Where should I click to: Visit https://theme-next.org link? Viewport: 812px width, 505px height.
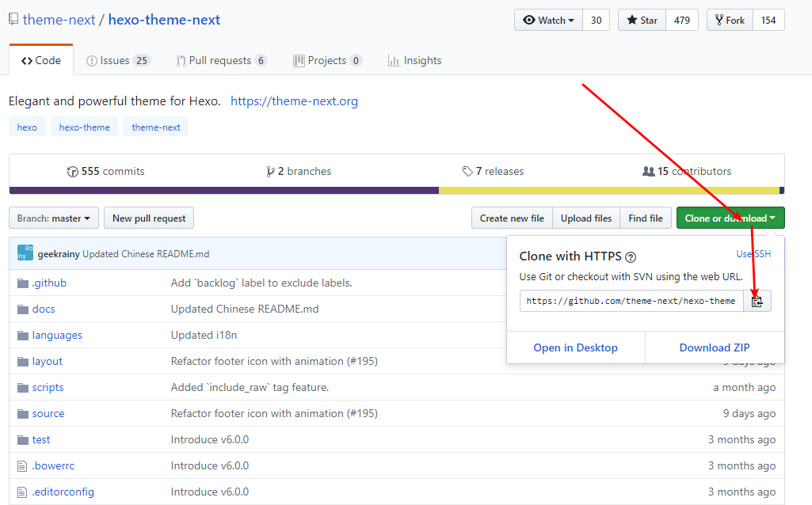pyautogui.click(x=294, y=101)
